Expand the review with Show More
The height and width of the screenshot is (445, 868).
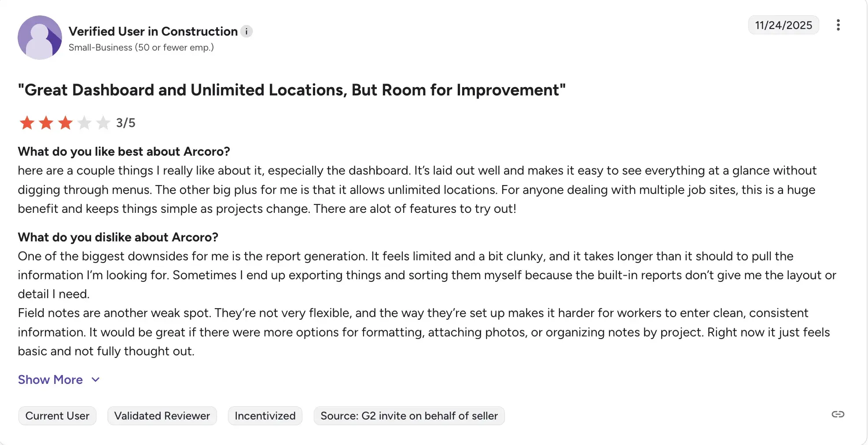(x=50, y=379)
